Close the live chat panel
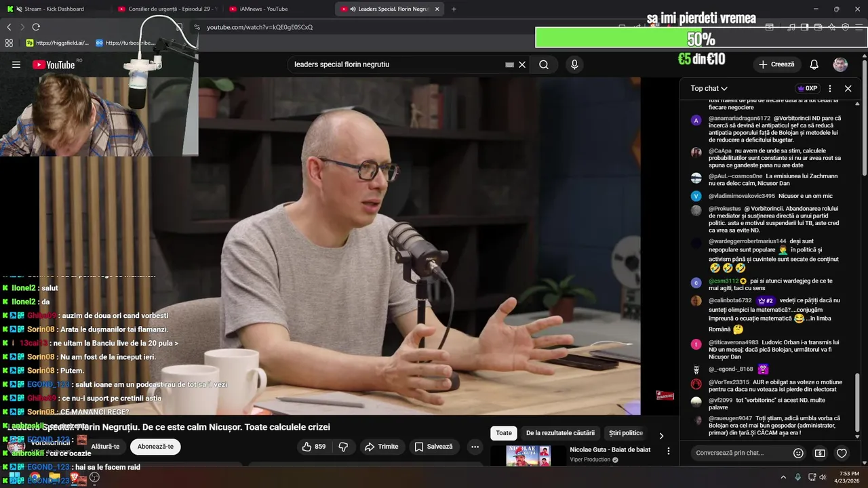 (848, 88)
